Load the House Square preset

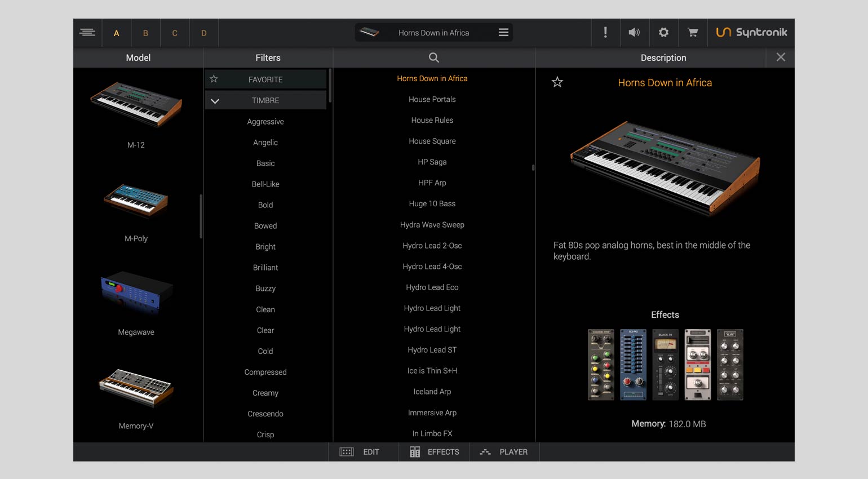432,141
